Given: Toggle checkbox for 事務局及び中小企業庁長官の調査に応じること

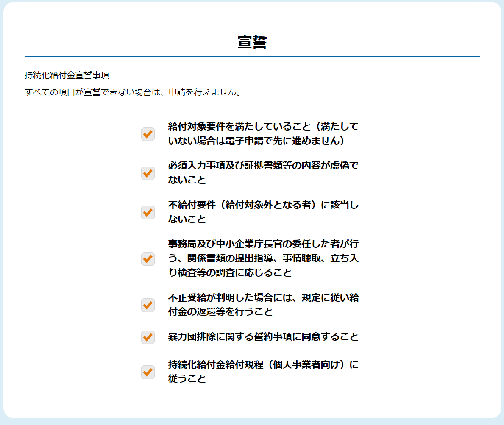Looking at the screenshot, I should tap(148, 258).
